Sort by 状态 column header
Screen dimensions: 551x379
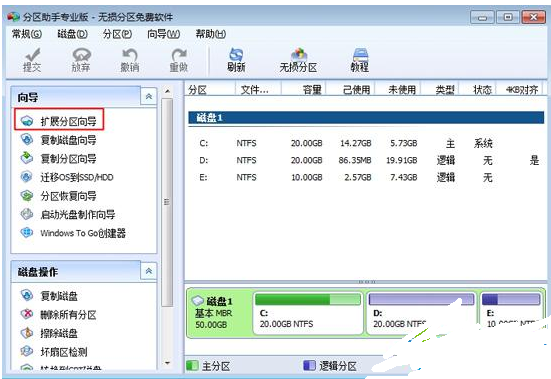pos(478,90)
